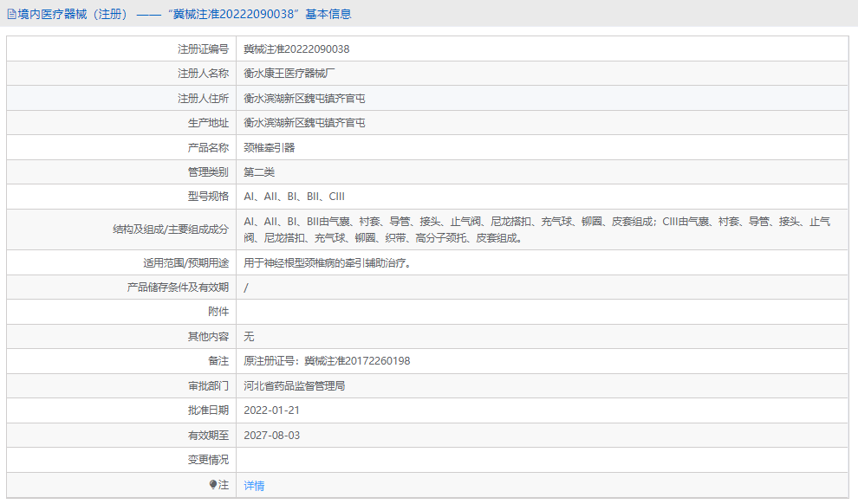The height and width of the screenshot is (504, 858).
Task: Click the 注册人名称 label
Action: pos(203,74)
